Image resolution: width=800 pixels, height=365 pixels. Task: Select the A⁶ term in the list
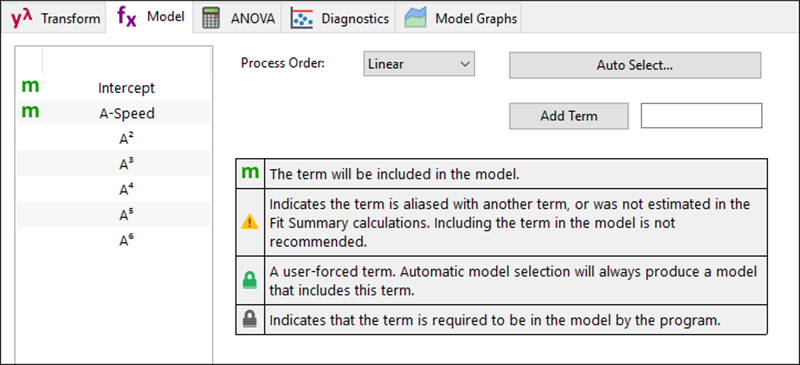tap(114, 240)
